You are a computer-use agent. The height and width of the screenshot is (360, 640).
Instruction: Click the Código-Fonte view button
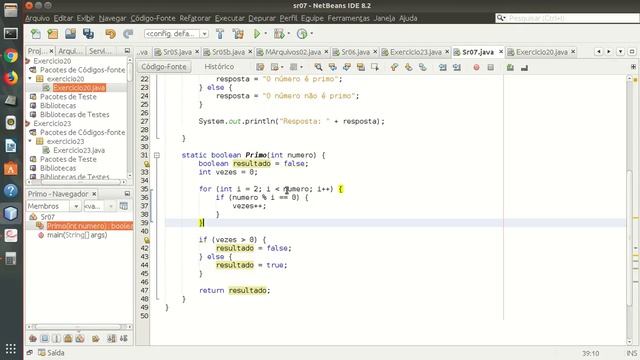[x=164, y=67]
